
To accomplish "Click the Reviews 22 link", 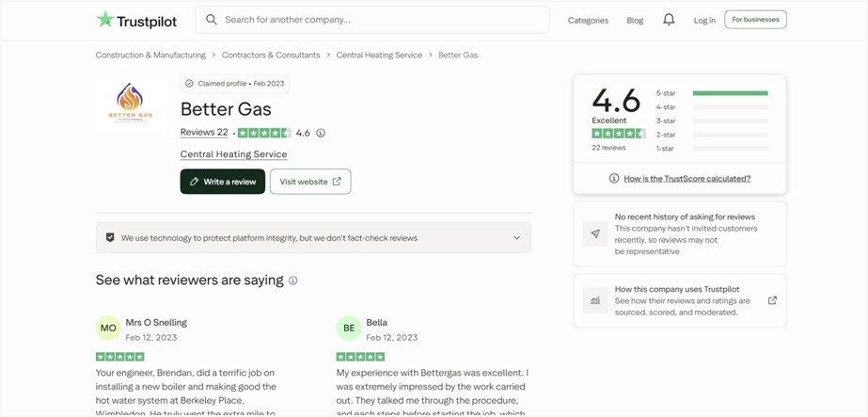I will [x=204, y=133].
